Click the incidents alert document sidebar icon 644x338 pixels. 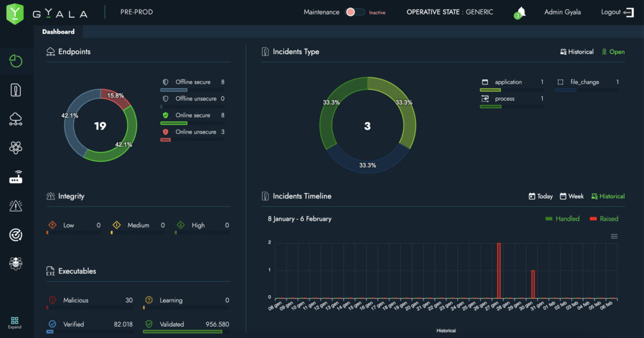16,90
